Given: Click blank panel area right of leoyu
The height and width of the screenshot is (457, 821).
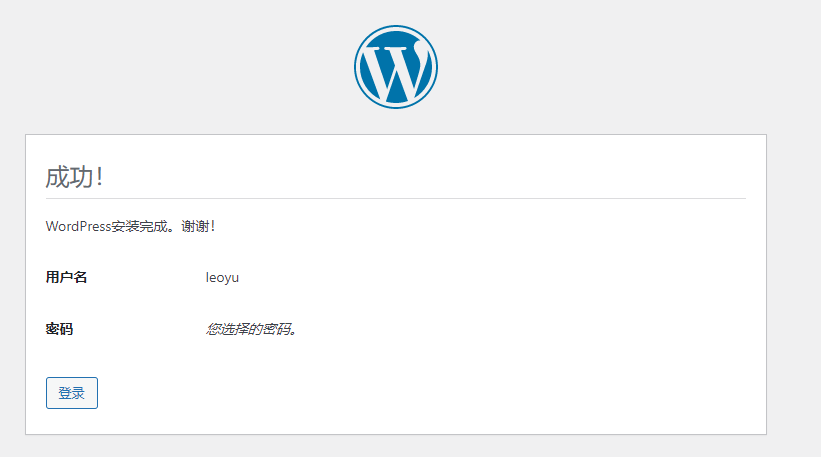Looking at the screenshot, I should point(500,277).
